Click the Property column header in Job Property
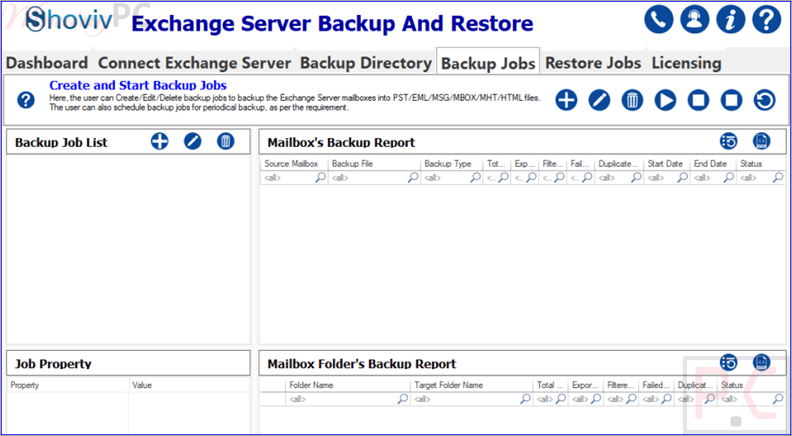Image resolution: width=792 pixels, height=436 pixels. point(68,385)
